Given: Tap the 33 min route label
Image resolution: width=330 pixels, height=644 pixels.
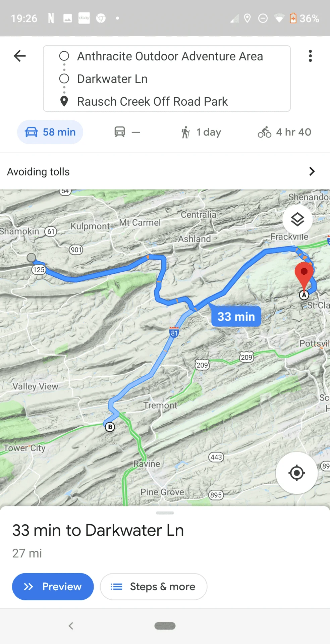Looking at the screenshot, I should pos(236,316).
